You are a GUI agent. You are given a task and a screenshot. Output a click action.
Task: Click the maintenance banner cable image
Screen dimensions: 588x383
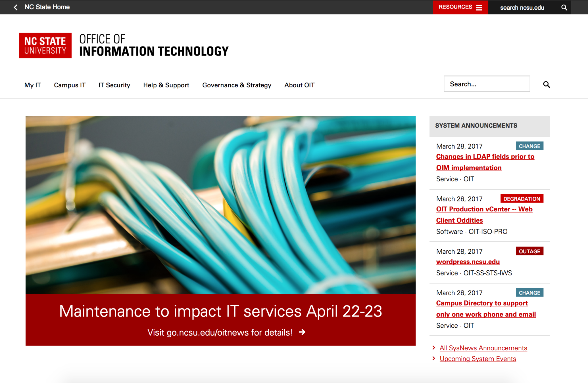tap(220, 205)
